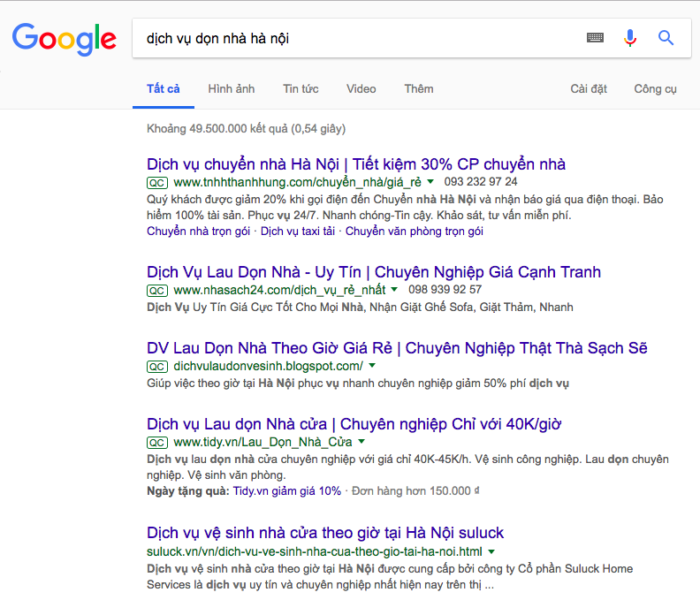Open 'Dịch vụ Lau dọn Nhà cửa' 40K/giờ title
The width and height of the screenshot is (700, 600).
[354, 424]
